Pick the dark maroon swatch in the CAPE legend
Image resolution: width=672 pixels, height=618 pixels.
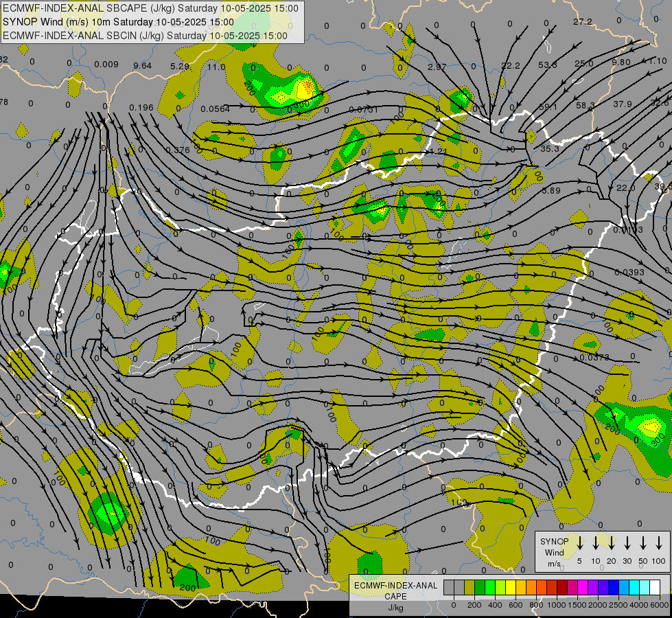click(562, 587)
